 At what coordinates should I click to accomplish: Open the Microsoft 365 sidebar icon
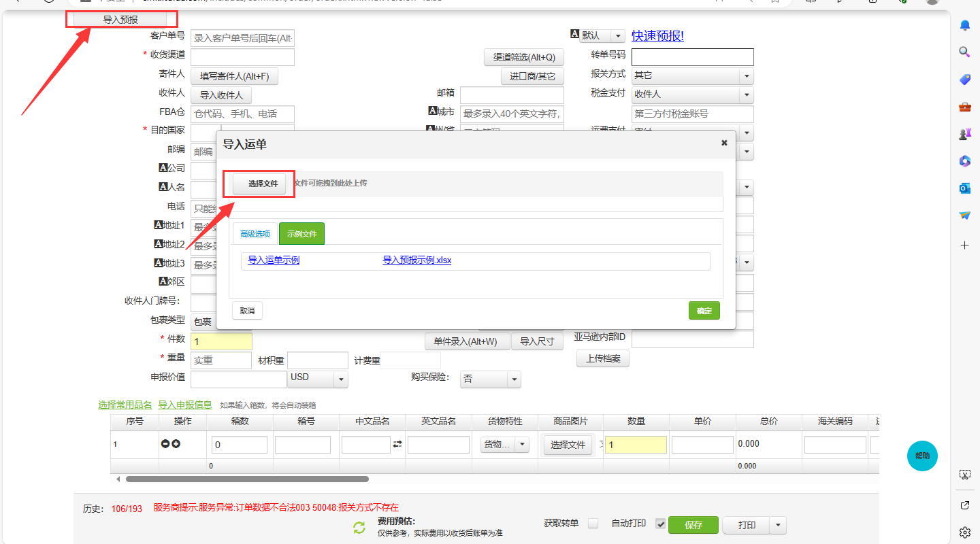tap(964, 160)
